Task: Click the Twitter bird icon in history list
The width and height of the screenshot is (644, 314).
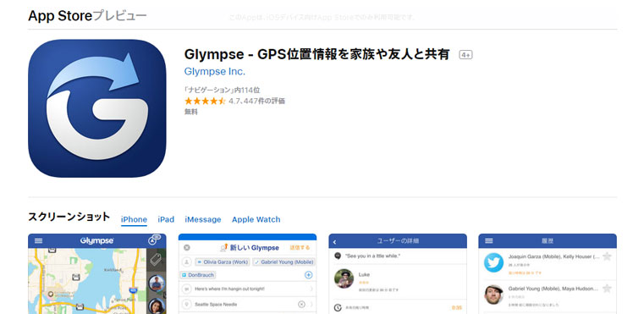Action: click(493, 262)
